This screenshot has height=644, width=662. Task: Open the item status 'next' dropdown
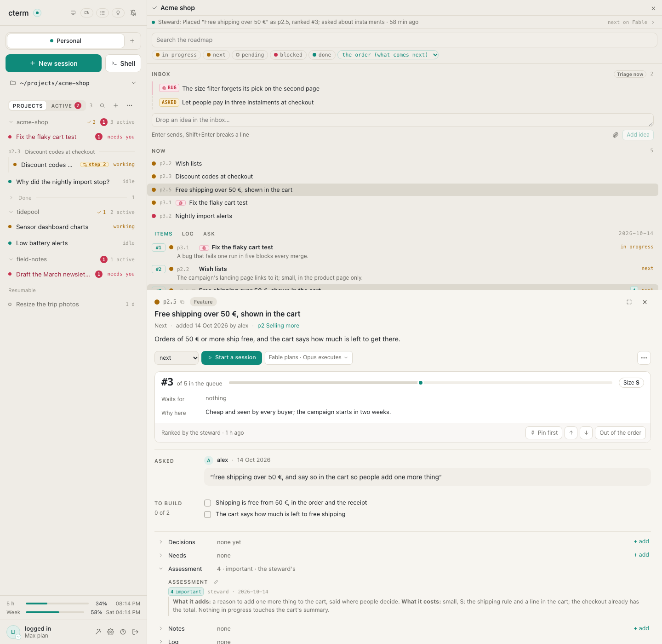tap(177, 358)
